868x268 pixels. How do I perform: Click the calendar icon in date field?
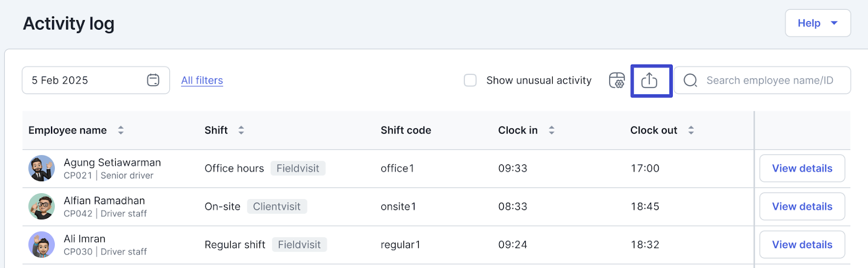point(153,80)
